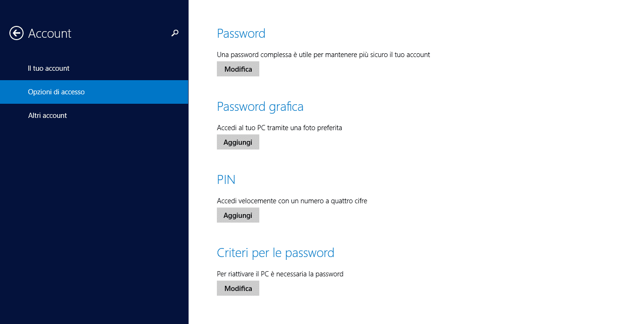Click the four-digit PIN description text
This screenshot has width=644, height=324.
point(292,200)
